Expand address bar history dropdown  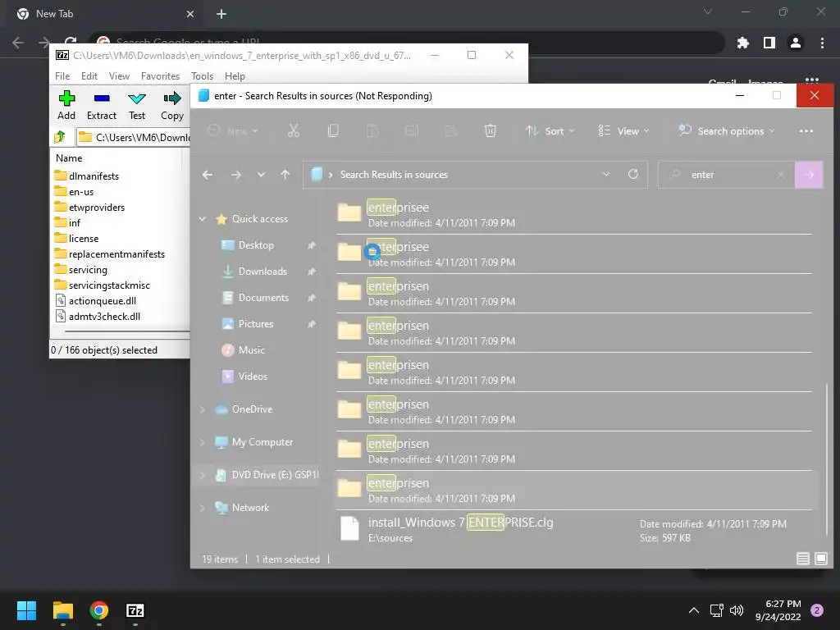[x=606, y=175]
